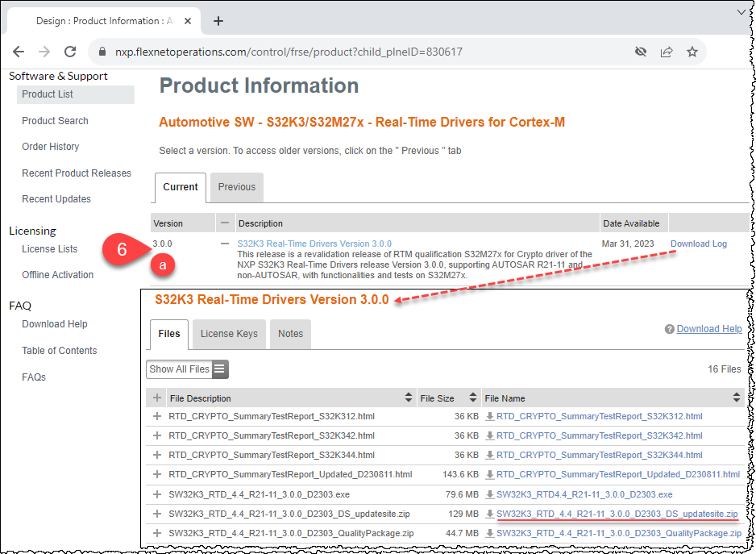Screen dimensions: 756x554
Task: Click download icon for RTD_CRYPTO_SummaryTestReport_S32K312.html
Action: 490,416
